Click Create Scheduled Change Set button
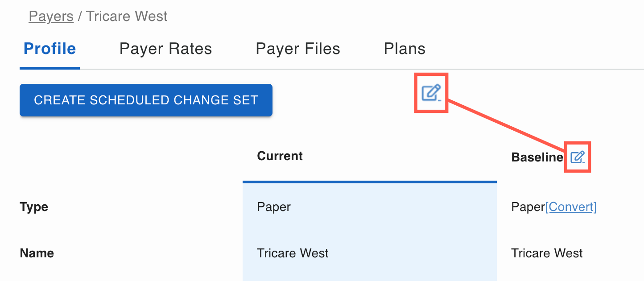This screenshot has width=644, height=281. point(146,100)
